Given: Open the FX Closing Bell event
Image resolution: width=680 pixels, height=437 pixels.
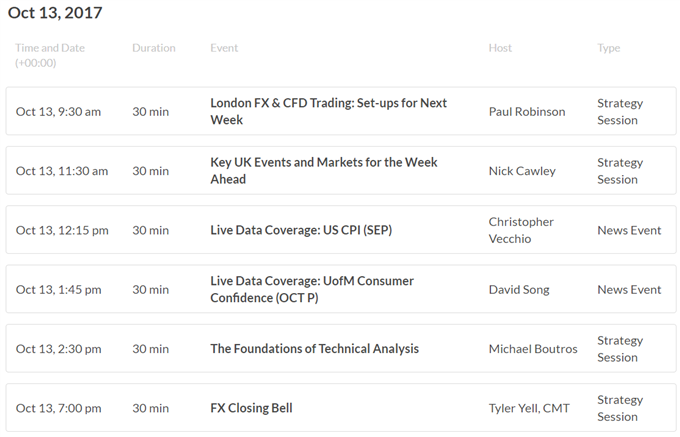Looking at the screenshot, I should click(x=251, y=408).
